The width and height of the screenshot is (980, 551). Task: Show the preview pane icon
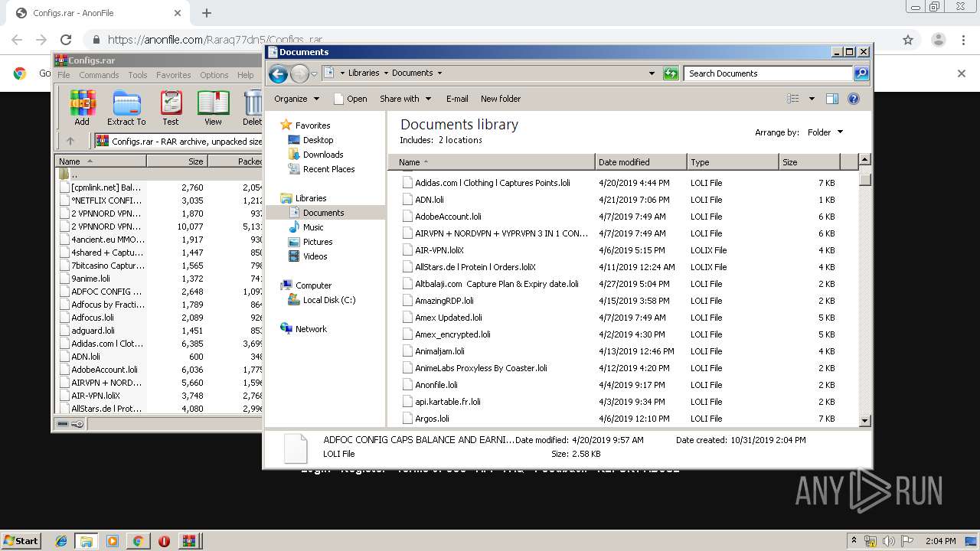(x=832, y=99)
